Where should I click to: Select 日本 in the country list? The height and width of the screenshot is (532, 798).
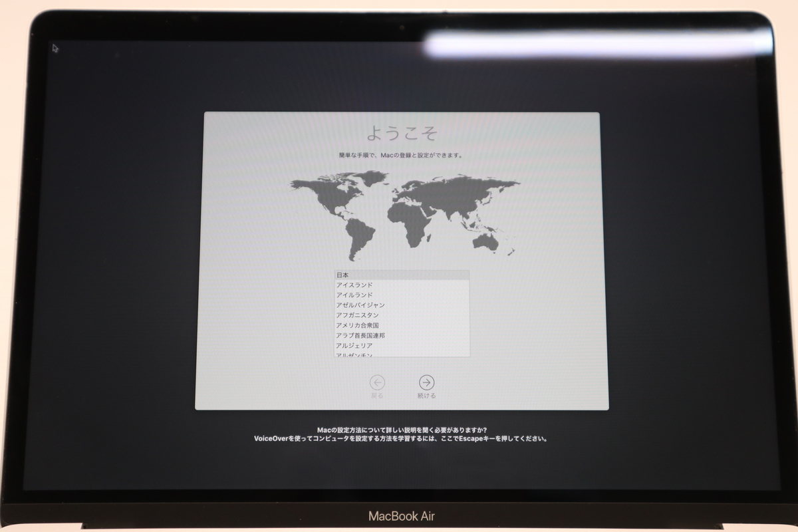point(402,275)
